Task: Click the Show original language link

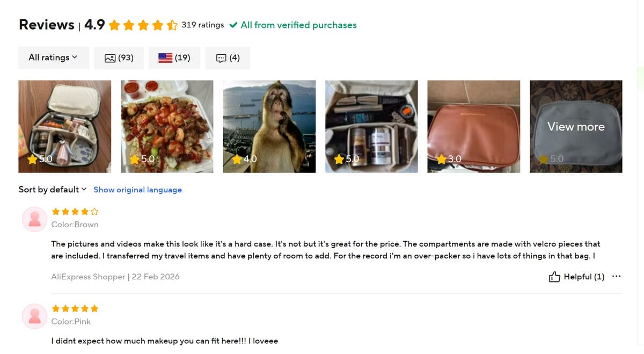Action: (x=137, y=189)
